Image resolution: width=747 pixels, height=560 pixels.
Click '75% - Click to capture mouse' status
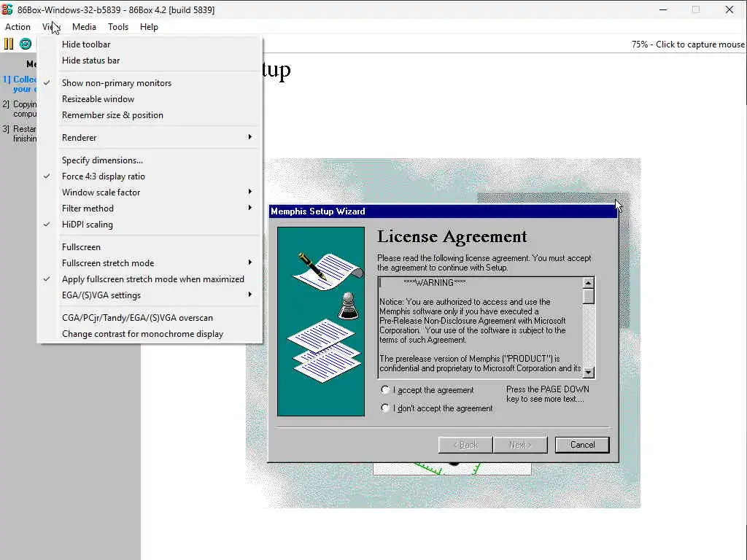coord(687,44)
